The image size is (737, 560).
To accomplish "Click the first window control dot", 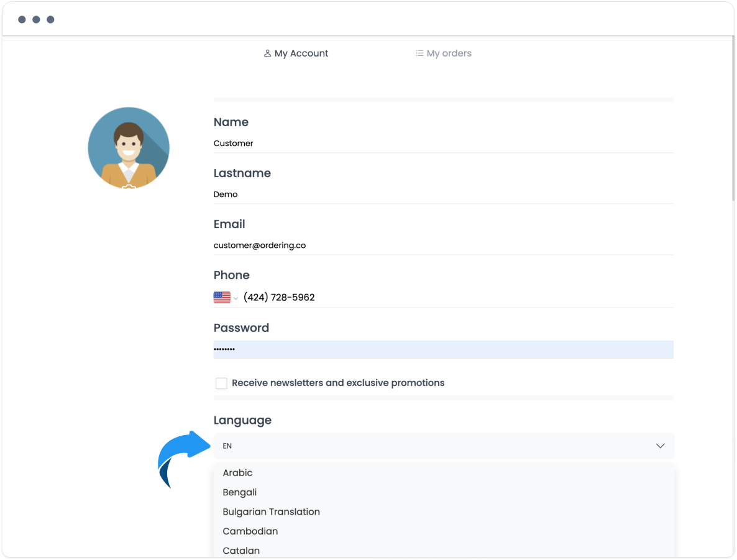I will 22,19.
